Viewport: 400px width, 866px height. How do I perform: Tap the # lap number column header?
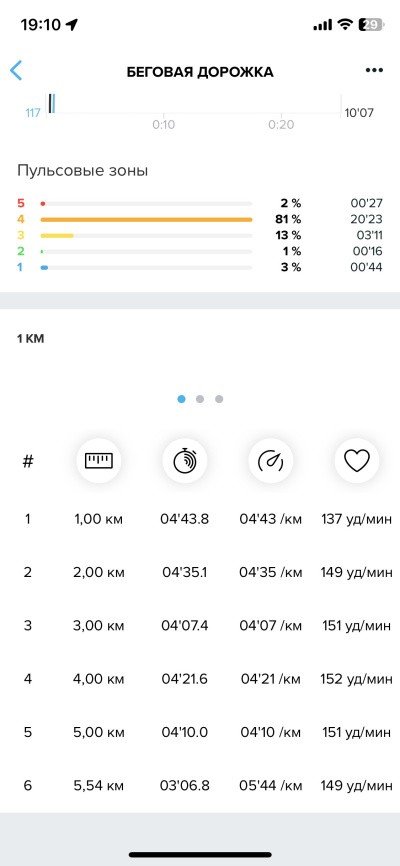[x=28, y=461]
